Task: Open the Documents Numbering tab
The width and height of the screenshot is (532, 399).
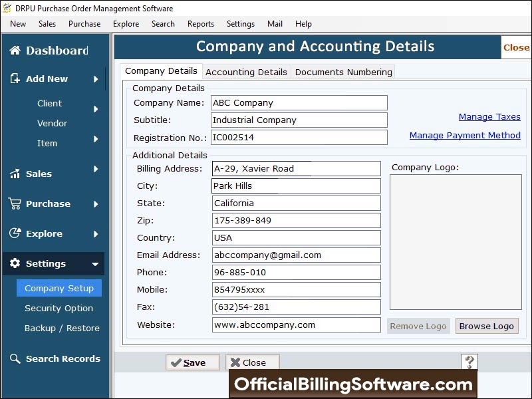Action: click(343, 72)
